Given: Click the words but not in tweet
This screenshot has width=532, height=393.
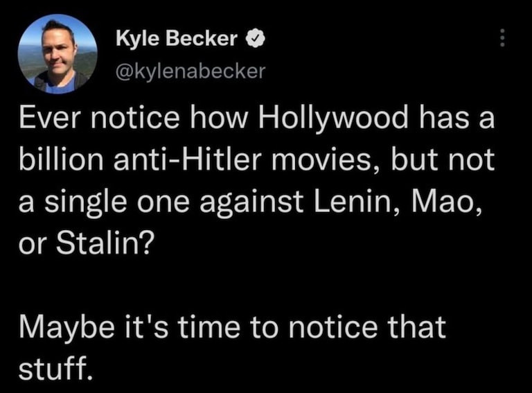Looking at the screenshot, I should click(x=445, y=160).
